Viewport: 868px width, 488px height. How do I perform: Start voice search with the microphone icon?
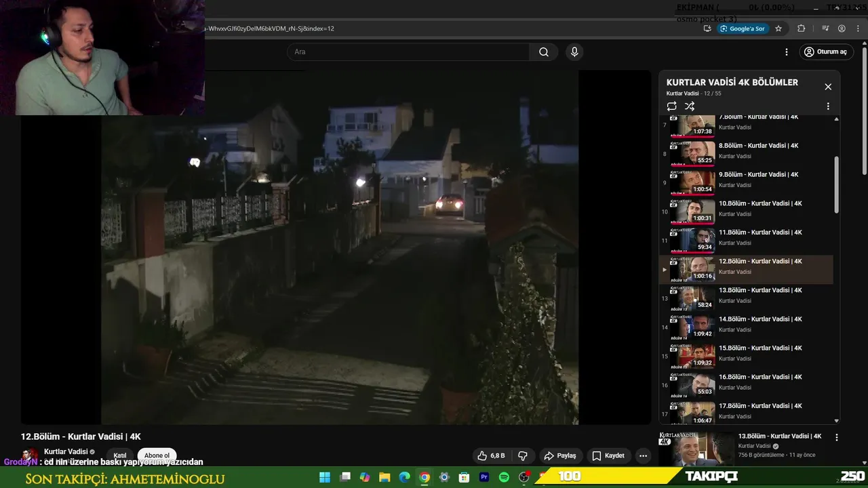(x=574, y=52)
